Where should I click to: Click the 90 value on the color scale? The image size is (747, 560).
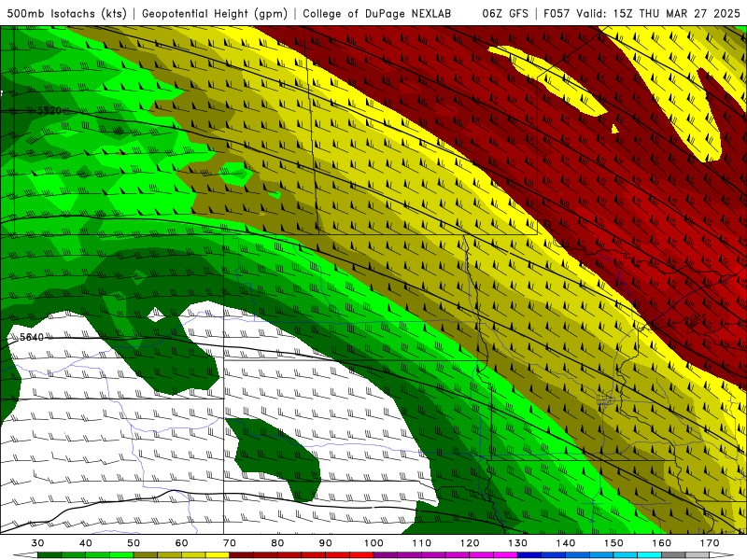pos(326,543)
